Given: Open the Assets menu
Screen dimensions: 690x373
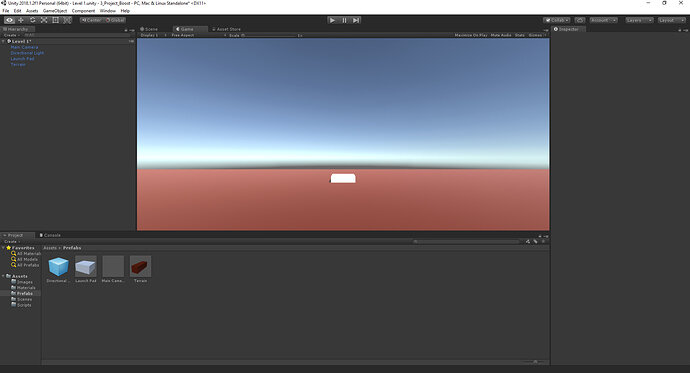Looking at the screenshot, I should click(x=32, y=11).
